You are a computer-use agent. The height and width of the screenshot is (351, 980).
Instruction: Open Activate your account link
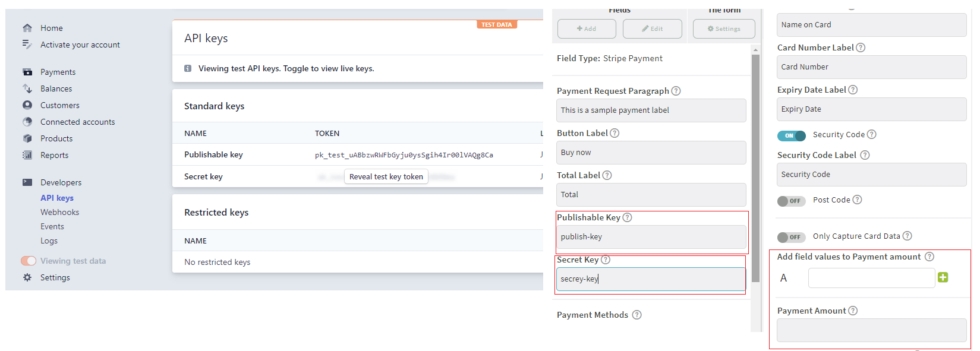click(80, 45)
